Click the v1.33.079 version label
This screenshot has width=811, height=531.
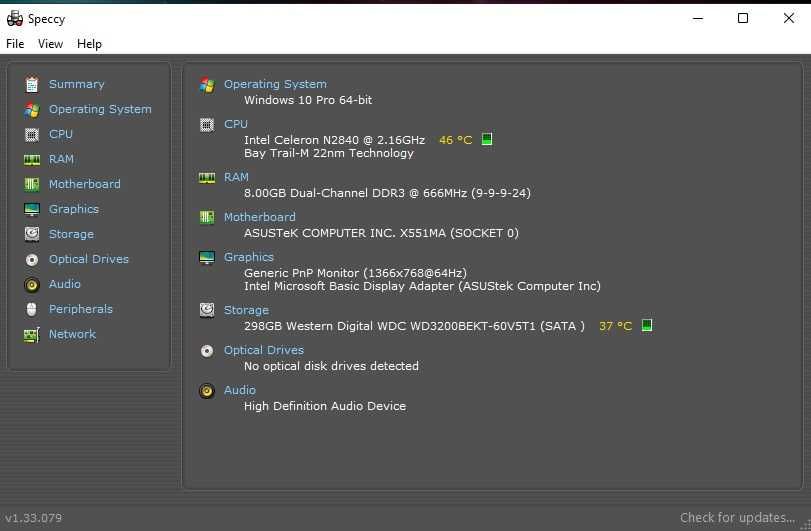(x=34, y=518)
